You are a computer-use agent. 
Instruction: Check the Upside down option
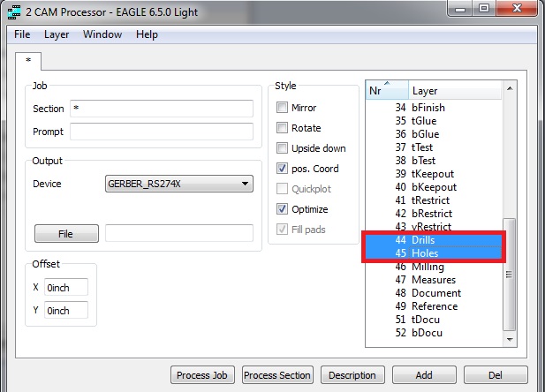tap(283, 148)
